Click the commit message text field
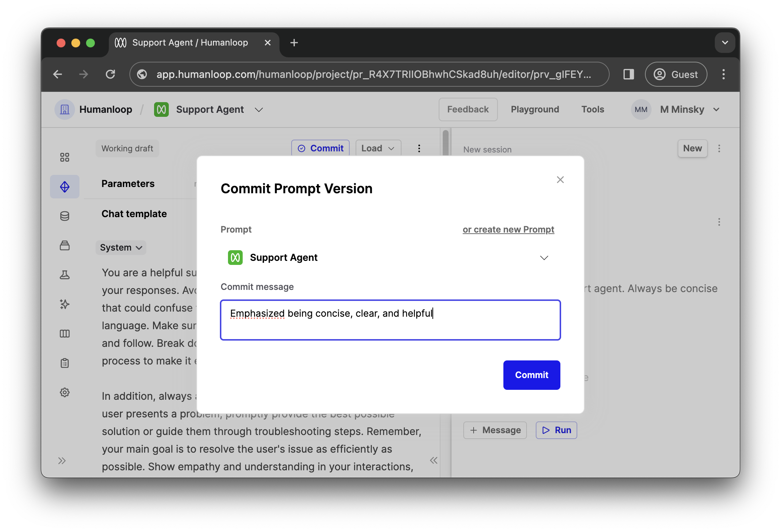 (390, 320)
